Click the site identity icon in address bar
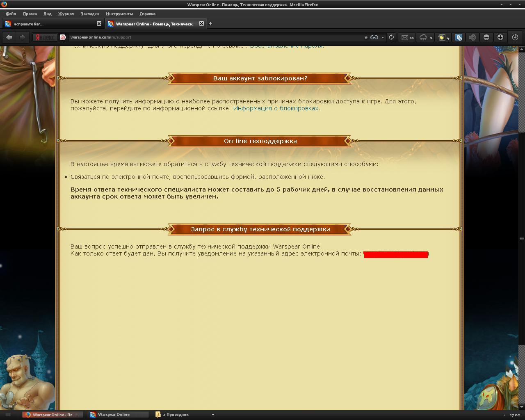Image resolution: width=525 pixels, height=420 pixels. point(63,37)
